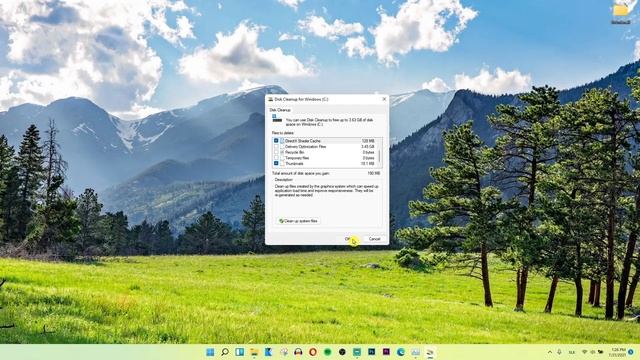Click the disk drive icon in dialog
Screen dimensions: 640x360
pyautogui.click(x=277, y=118)
